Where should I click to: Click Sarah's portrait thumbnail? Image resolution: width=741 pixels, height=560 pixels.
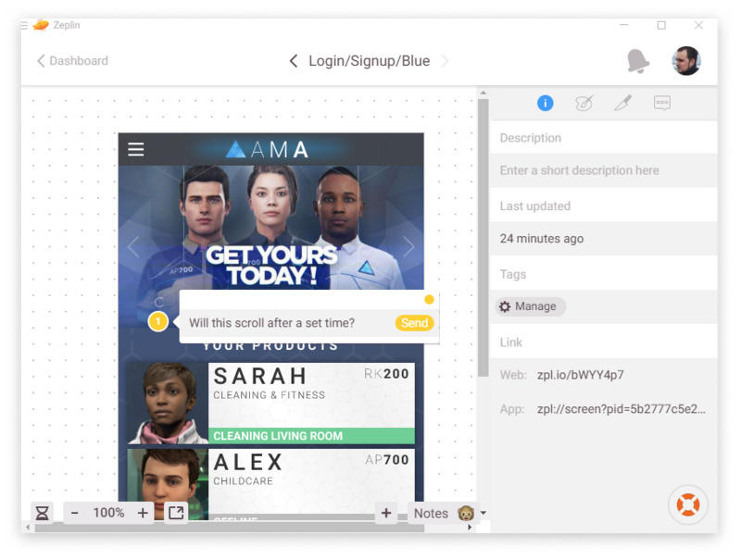168,404
